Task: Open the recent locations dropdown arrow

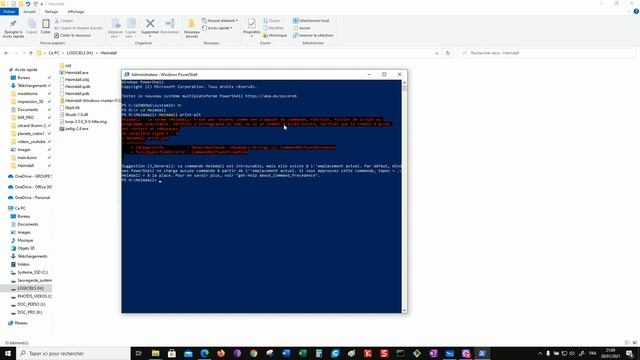Action: point(24,53)
